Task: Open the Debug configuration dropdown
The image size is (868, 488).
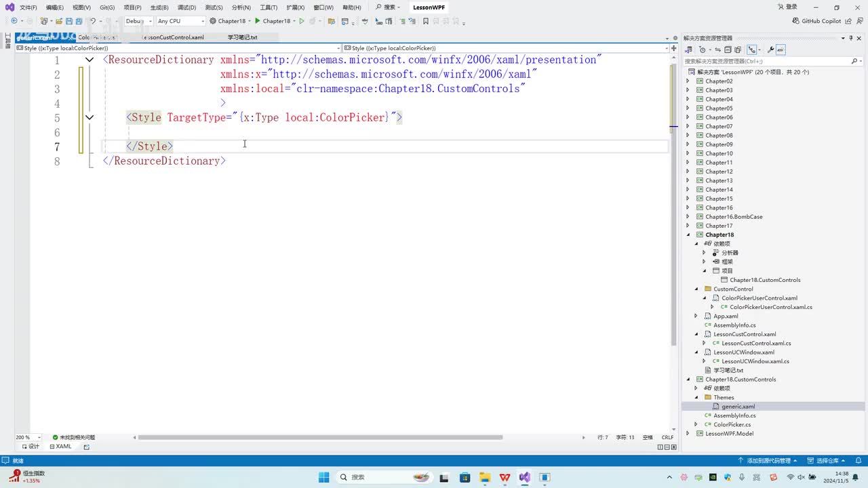Action: [x=138, y=21]
